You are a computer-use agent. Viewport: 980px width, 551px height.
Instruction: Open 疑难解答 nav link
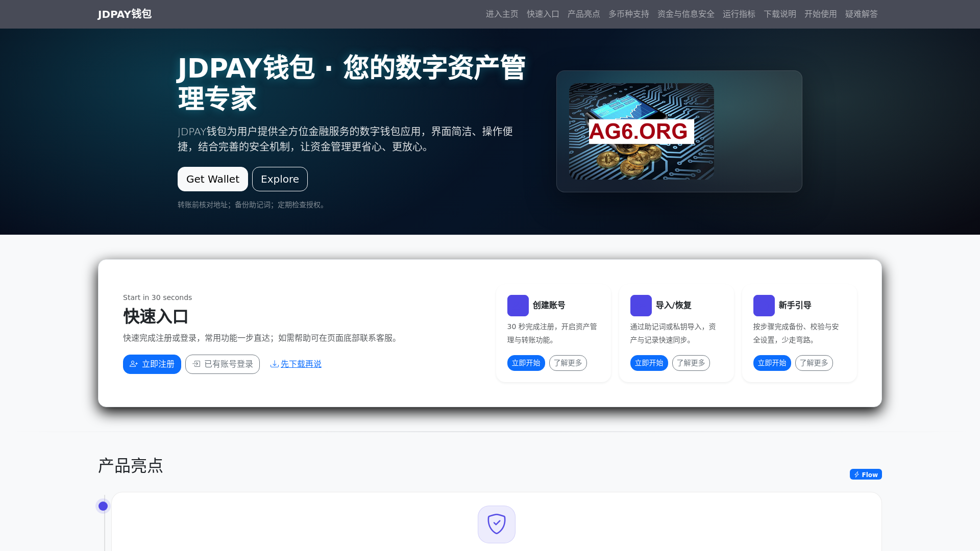[x=862, y=14]
